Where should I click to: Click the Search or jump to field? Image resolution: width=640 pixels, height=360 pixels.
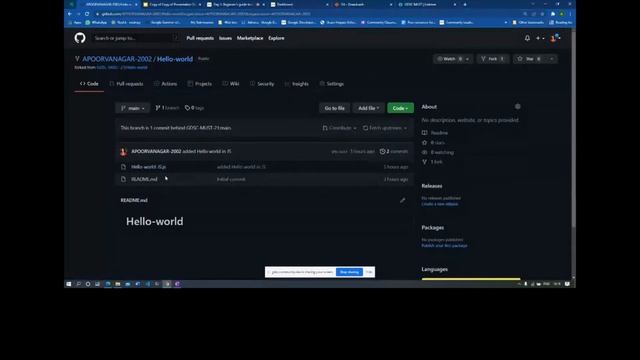(136, 38)
